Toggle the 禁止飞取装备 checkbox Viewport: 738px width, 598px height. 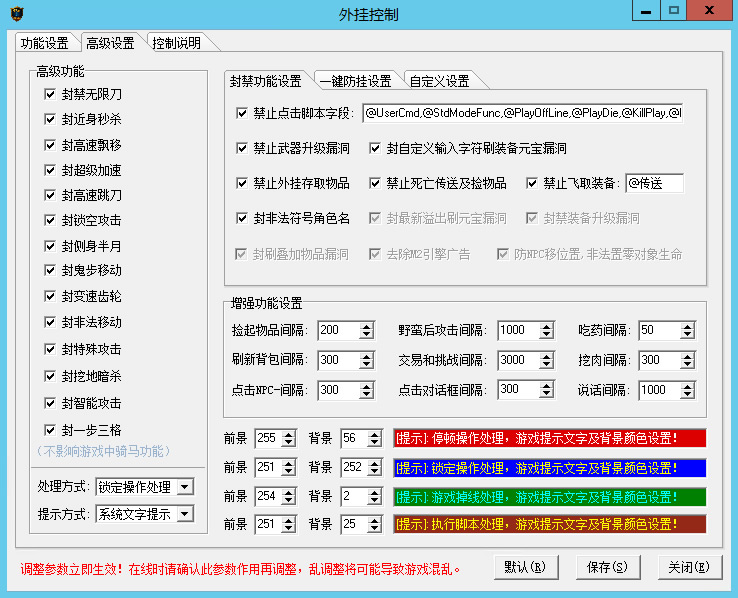532,183
